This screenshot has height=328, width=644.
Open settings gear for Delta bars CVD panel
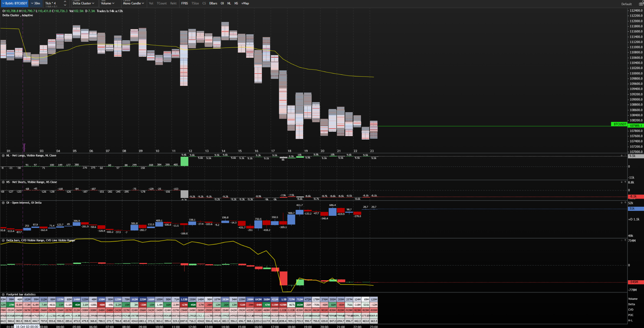pos(3,240)
